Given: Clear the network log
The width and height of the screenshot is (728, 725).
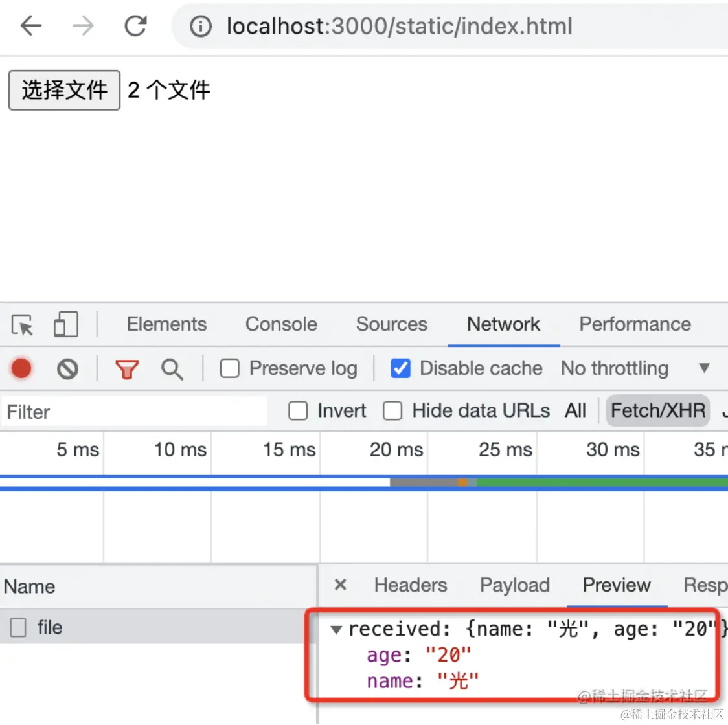Looking at the screenshot, I should coord(67,369).
